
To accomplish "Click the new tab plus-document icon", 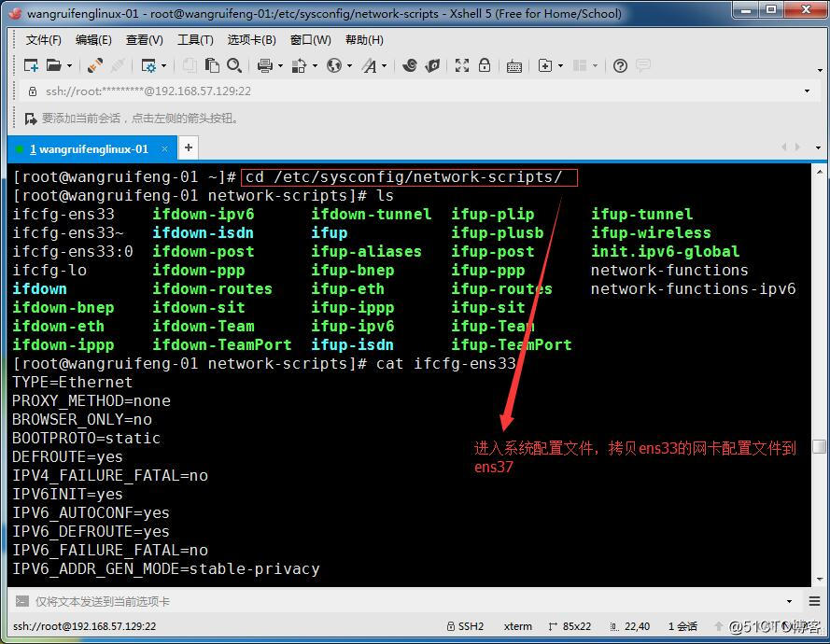I will point(545,65).
